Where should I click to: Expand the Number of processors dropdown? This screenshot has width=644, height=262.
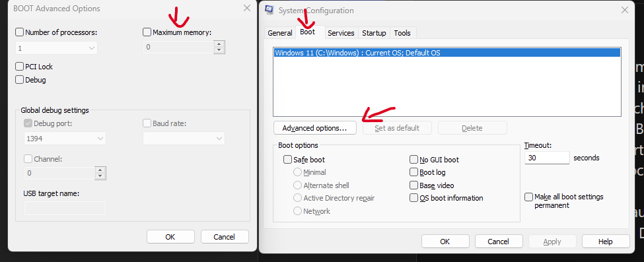57,48
